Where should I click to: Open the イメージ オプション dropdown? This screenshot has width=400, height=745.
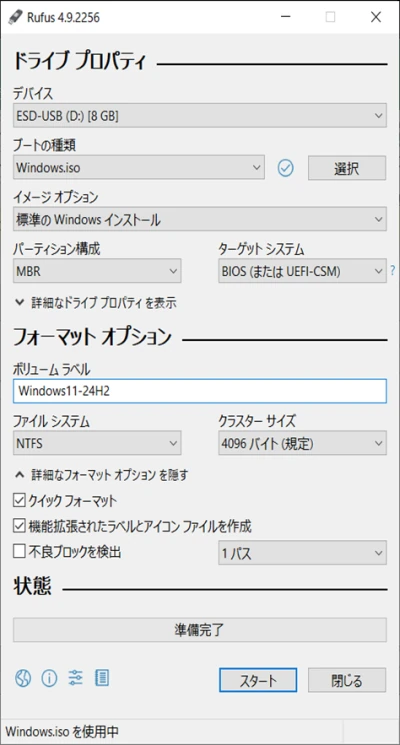pos(200,219)
